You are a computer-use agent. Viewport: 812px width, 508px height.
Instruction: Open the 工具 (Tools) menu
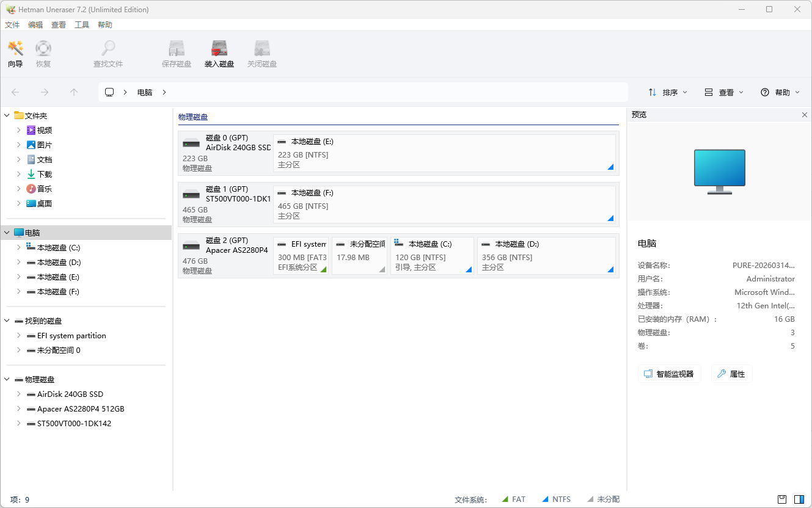point(82,24)
